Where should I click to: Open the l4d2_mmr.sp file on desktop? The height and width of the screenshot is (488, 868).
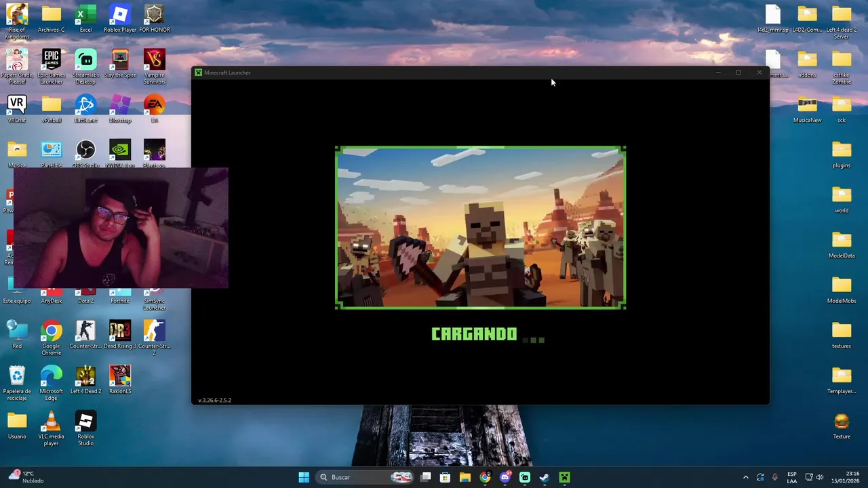tap(773, 18)
